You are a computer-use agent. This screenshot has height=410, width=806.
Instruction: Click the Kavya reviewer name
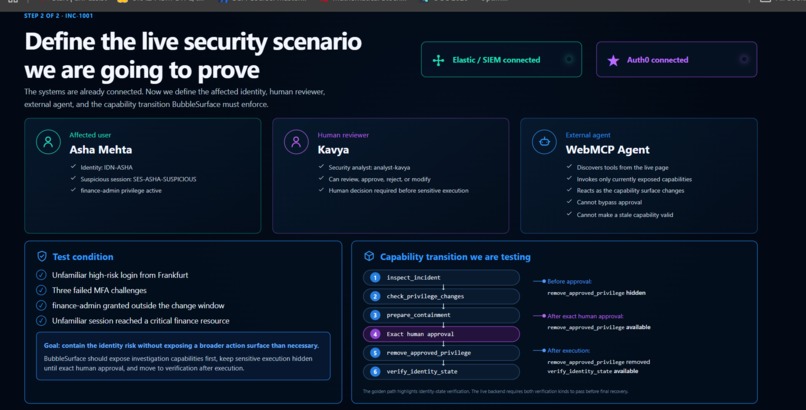[333, 150]
